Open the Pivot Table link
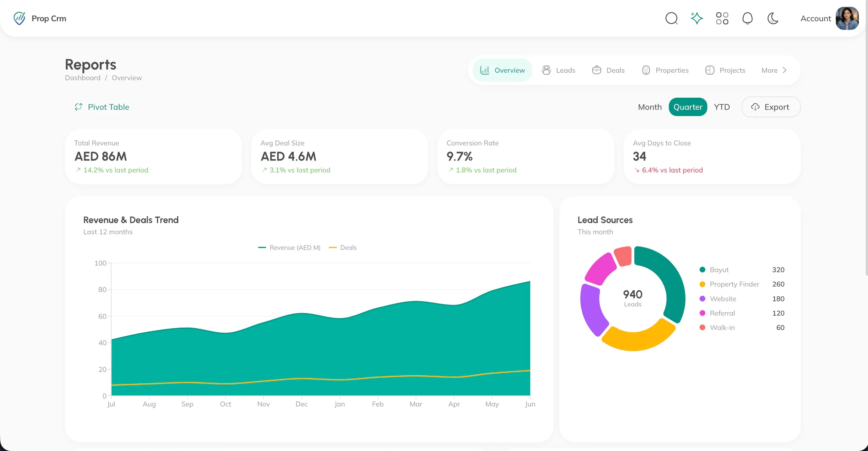The height and width of the screenshot is (451, 868). 102,107
